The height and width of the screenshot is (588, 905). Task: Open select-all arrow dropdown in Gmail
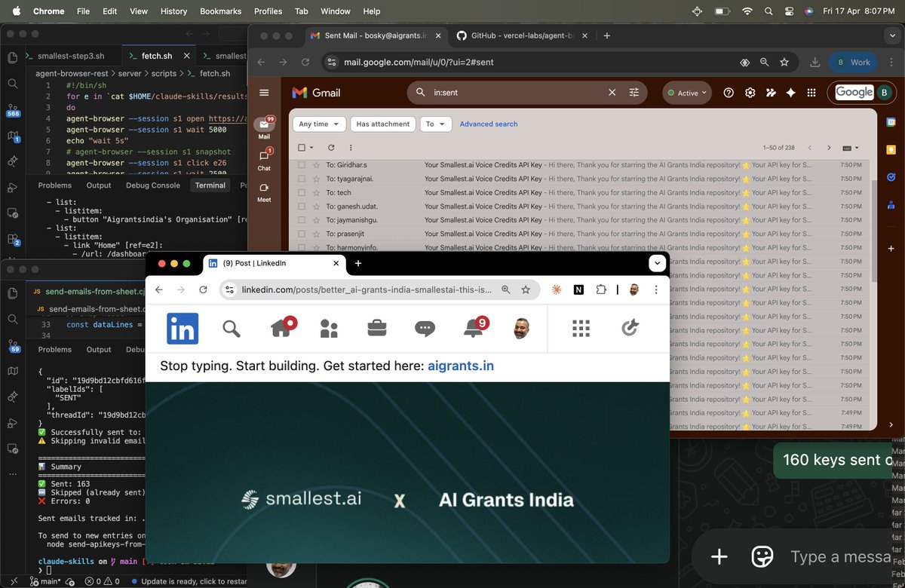point(312,148)
